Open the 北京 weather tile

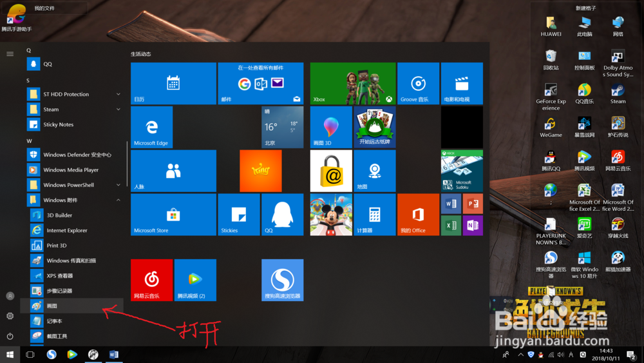[x=283, y=127]
